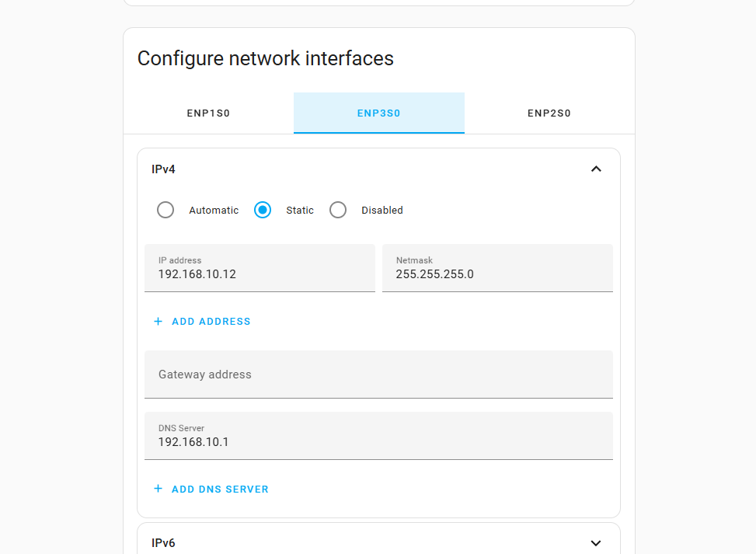Viewport: 756px width, 554px height.
Task: Select the Static radio button
Action: 263,210
